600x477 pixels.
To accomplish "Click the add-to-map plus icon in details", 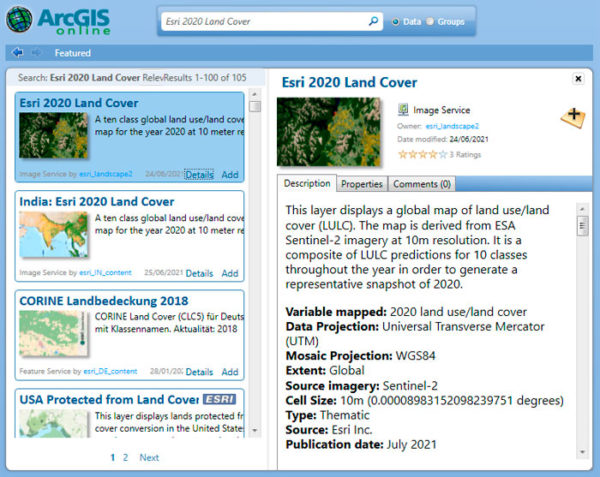I will (573, 118).
